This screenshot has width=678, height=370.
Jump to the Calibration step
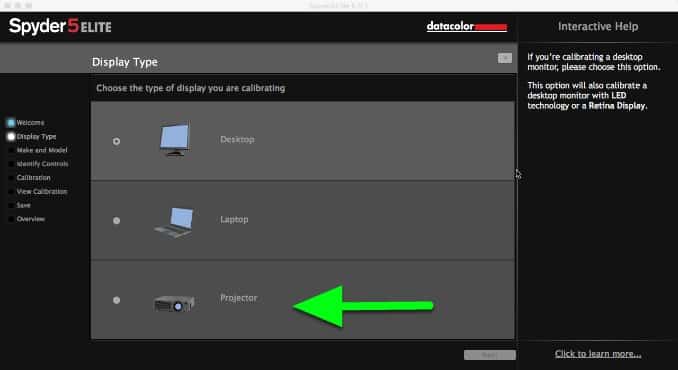click(x=33, y=178)
